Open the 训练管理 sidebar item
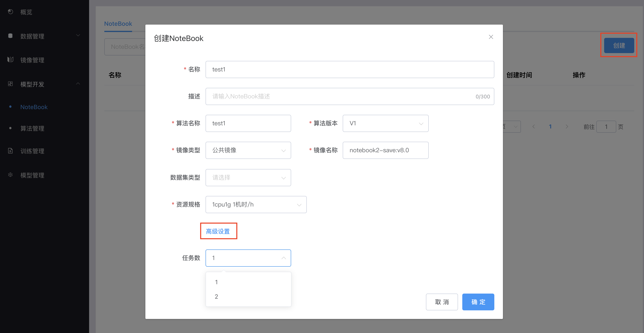Viewport: 644px width, 333px height. tap(32, 151)
